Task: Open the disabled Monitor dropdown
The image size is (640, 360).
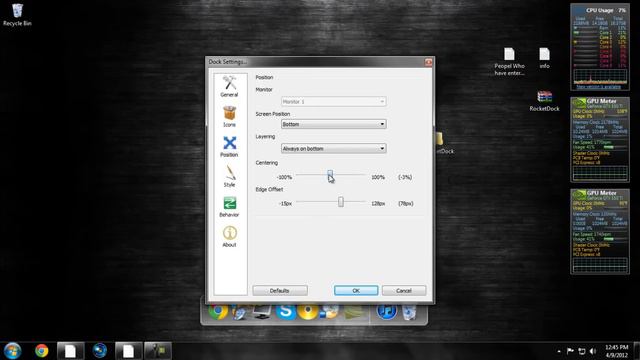Action: click(x=333, y=101)
